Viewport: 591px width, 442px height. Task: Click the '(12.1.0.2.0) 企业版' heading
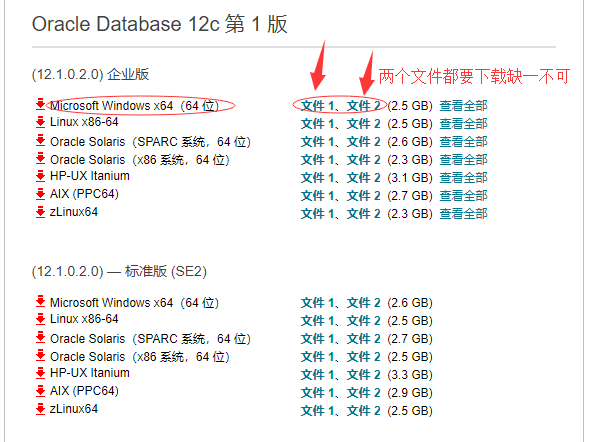coord(90,74)
